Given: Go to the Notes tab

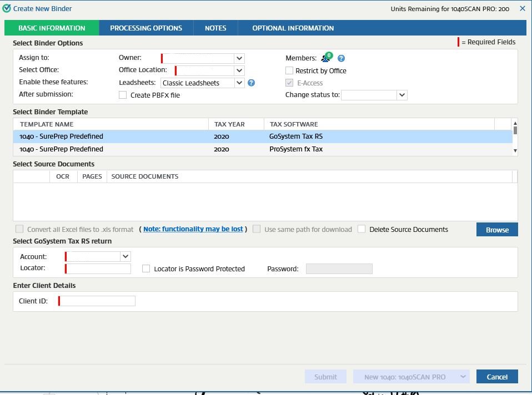Looking at the screenshot, I should tap(216, 28).
